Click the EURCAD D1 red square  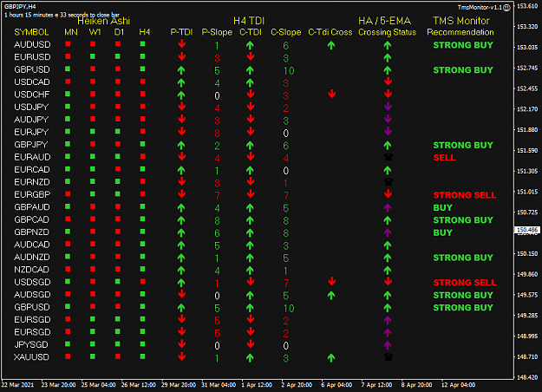[x=118, y=169]
